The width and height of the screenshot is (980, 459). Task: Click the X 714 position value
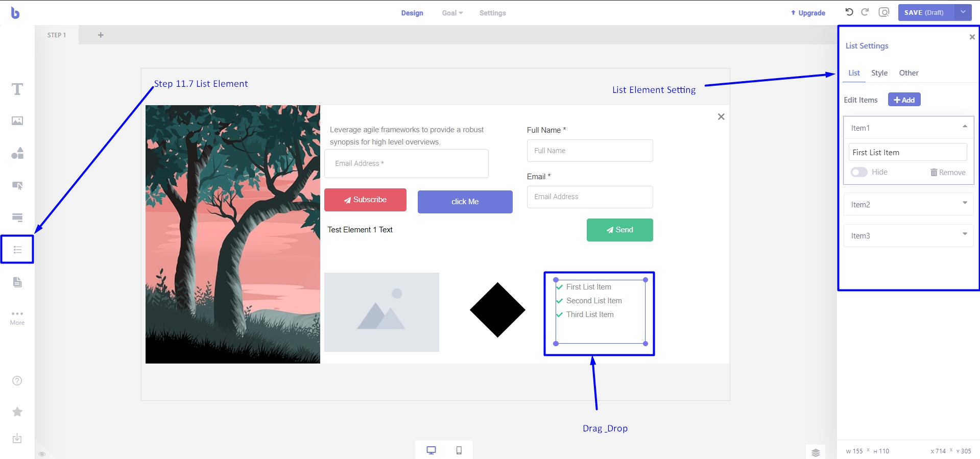(938, 451)
